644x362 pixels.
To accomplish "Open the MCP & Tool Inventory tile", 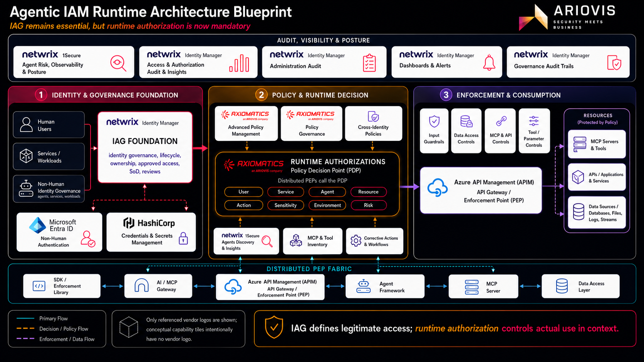I will (x=312, y=241).
